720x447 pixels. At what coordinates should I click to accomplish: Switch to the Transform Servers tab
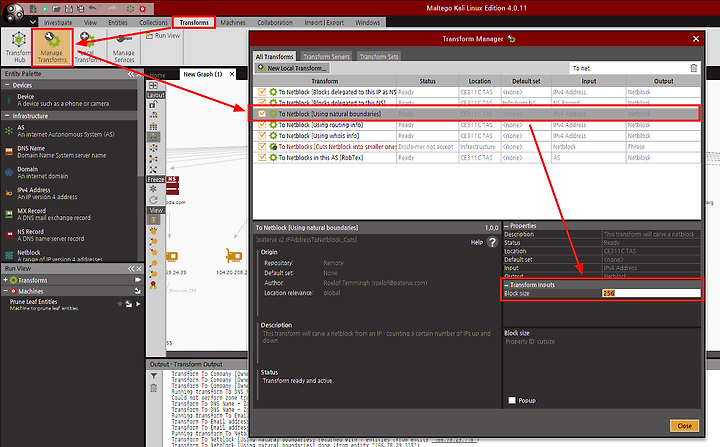point(326,57)
